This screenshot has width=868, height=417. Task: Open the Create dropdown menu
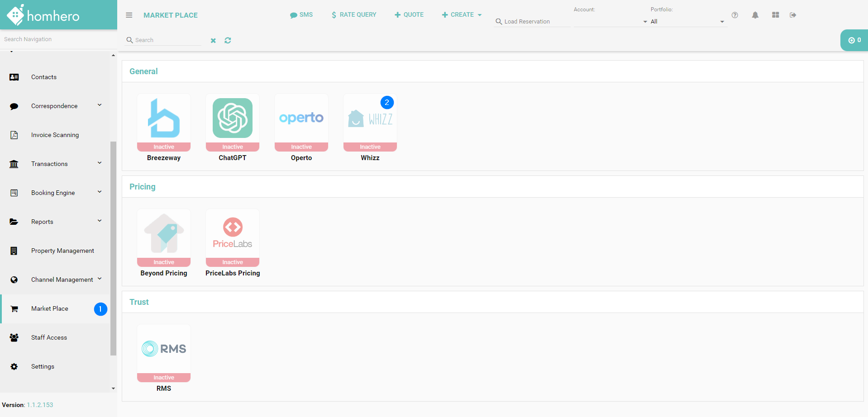point(462,15)
